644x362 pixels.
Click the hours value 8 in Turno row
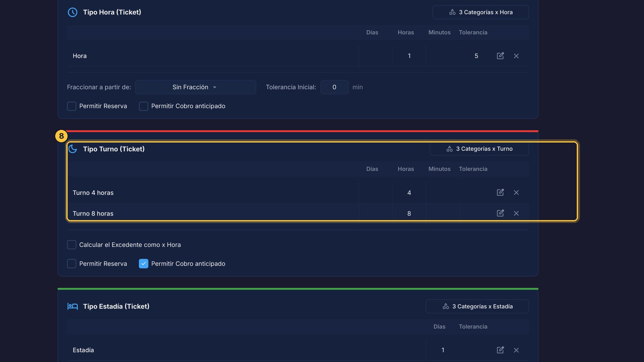click(x=409, y=214)
